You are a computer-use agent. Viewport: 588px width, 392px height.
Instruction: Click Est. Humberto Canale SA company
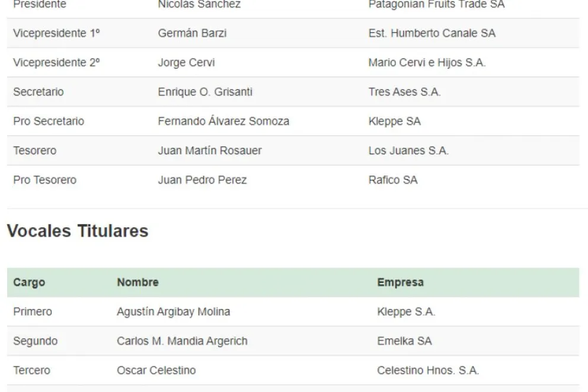(432, 34)
